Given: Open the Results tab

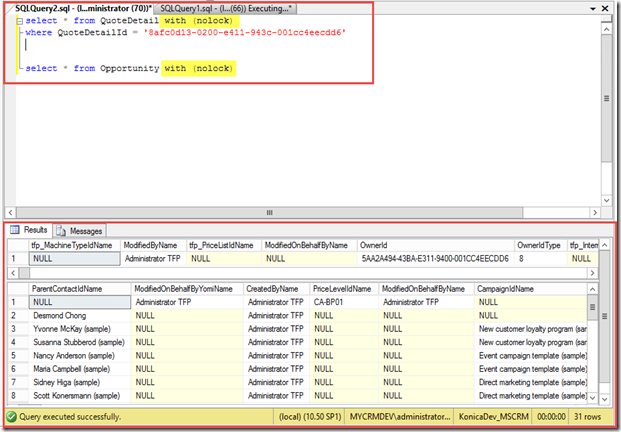Looking at the screenshot, I should coord(29,230).
